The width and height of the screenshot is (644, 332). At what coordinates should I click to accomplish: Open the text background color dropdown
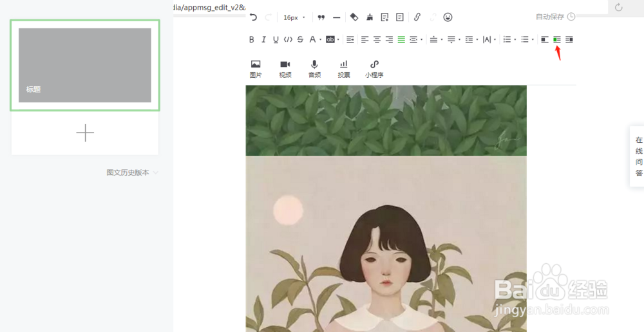333,39
